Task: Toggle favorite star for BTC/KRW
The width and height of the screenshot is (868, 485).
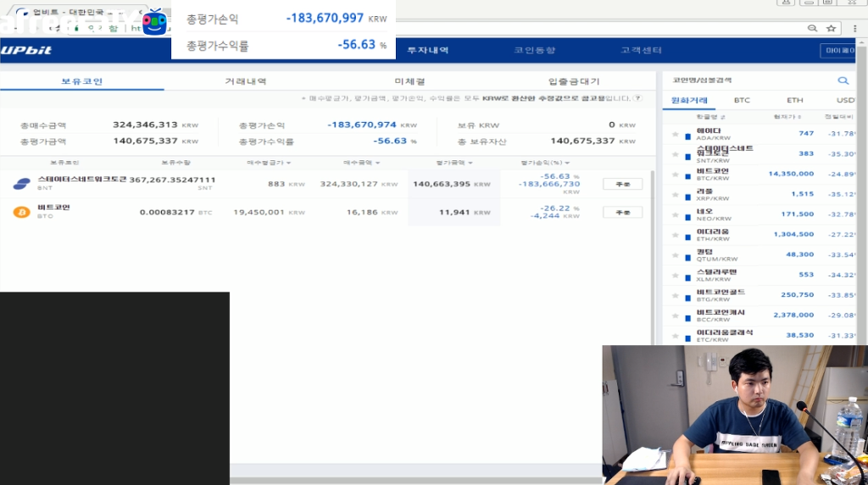Action: (x=676, y=175)
